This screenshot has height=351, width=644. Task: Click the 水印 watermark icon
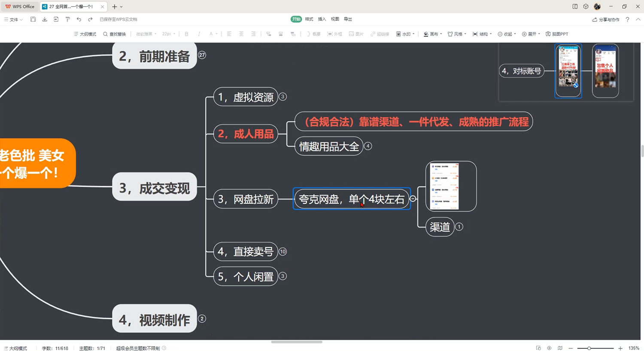point(404,34)
